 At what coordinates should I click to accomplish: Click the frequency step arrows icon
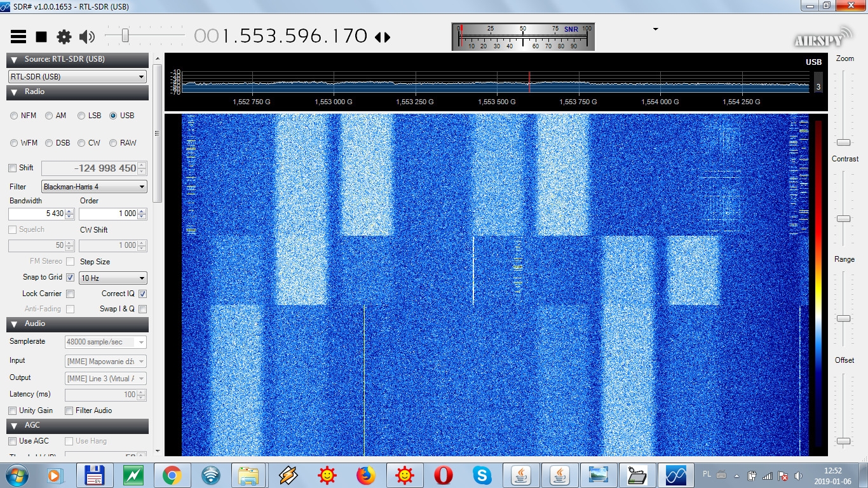coord(383,37)
